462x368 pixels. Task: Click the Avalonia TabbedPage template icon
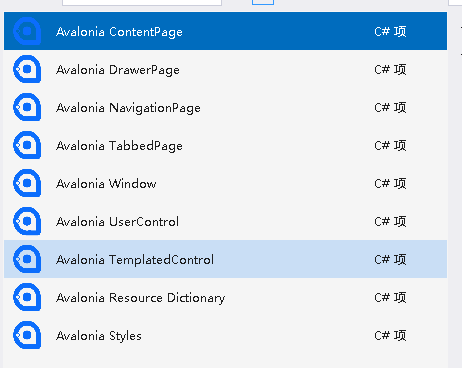pyautogui.click(x=27, y=145)
